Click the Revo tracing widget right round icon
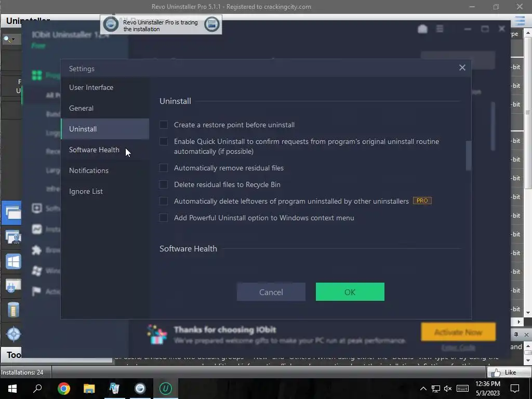 tap(212, 24)
